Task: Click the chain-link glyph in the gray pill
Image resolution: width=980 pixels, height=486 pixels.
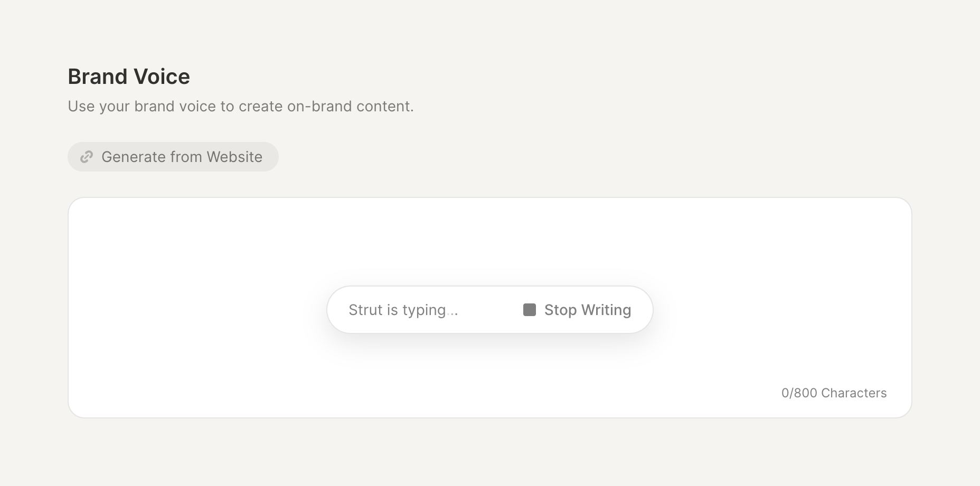Action: pos(87,157)
